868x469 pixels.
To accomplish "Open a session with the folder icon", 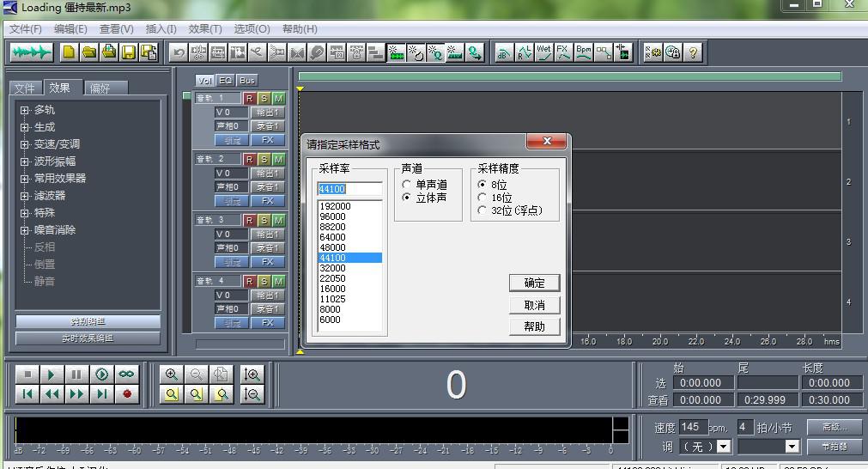I will click(x=88, y=52).
